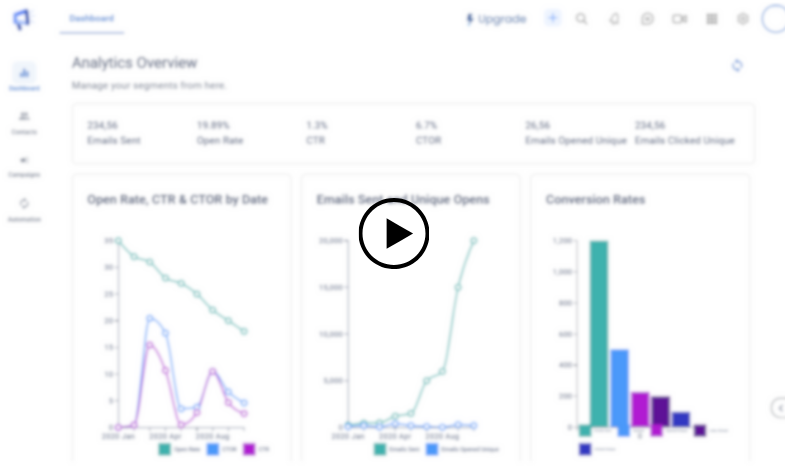The image size is (785, 471).
Task: Open the apps grid icon
Action: click(x=711, y=19)
